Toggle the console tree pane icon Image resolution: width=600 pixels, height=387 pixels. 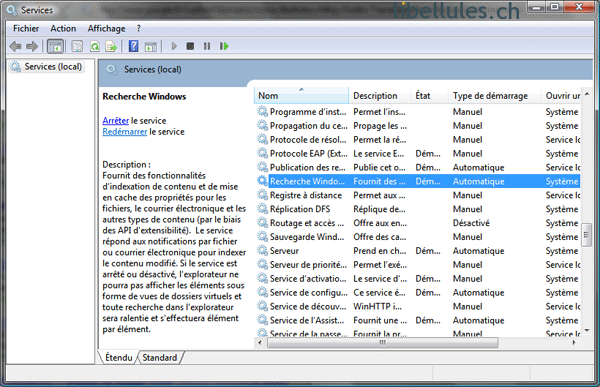[55, 46]
